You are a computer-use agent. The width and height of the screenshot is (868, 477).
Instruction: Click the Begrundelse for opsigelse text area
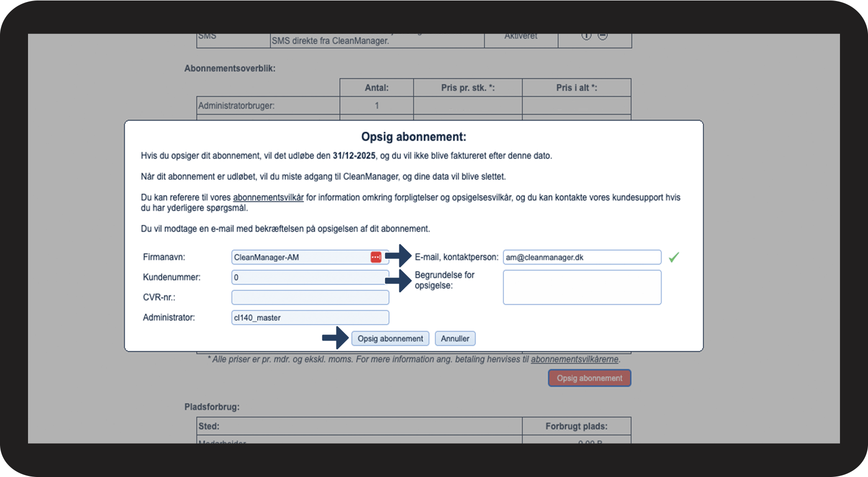[x=582, y=287]
